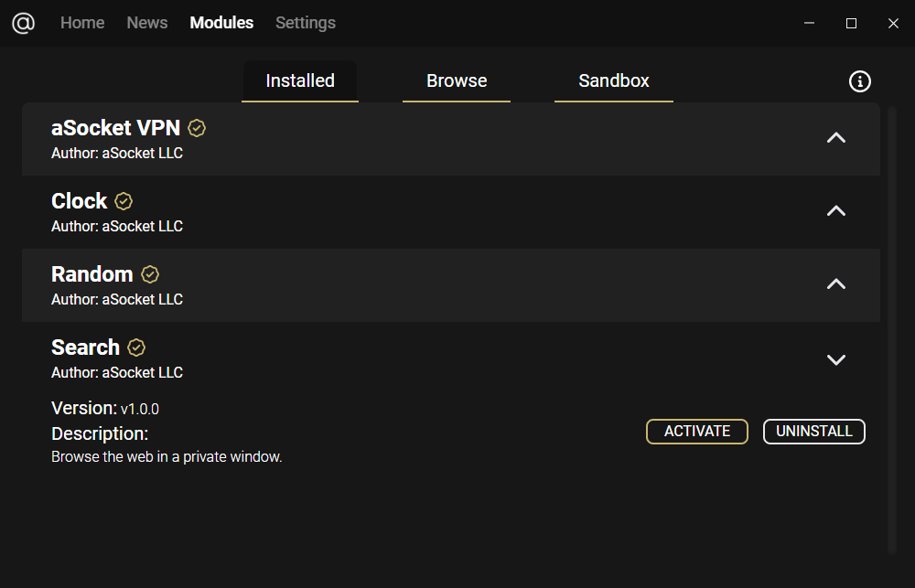This screenshot has width=915, height=588.
Task: Switch to the Sandbox tab
Action: click(x=614, y=81)
